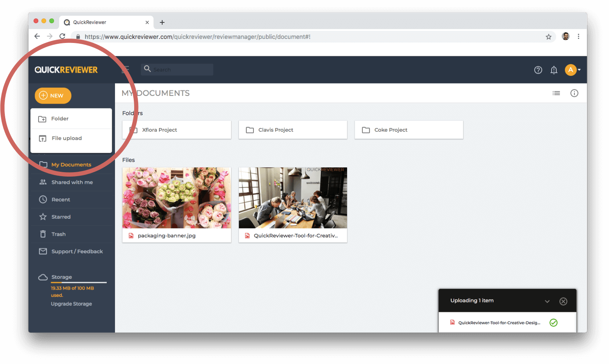Viewport: 609px width, 364px height.
Task: Focus the Search field in header
Action: click(177, 69)
